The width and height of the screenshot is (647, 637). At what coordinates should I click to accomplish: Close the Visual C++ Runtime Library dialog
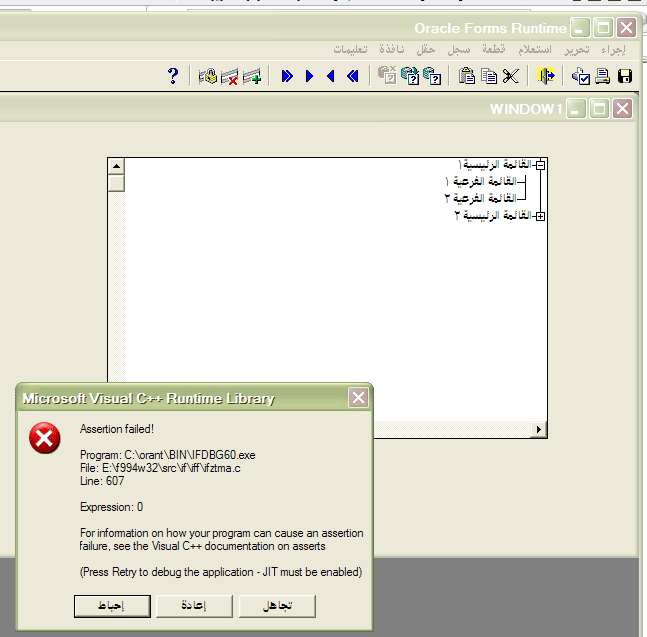coord(358,398)
